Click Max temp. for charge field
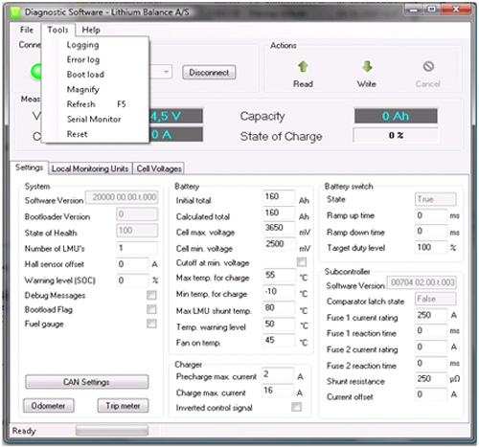The height and width of the screenshot is (448, 479). [279, 275]
